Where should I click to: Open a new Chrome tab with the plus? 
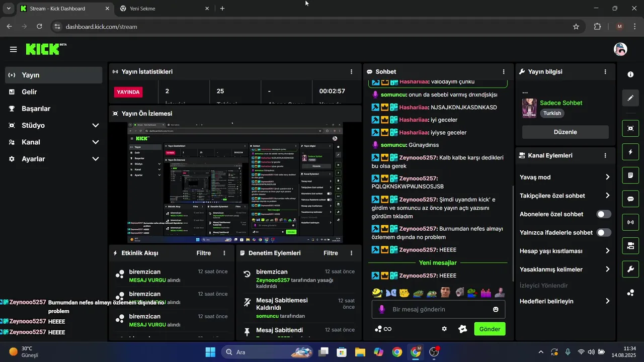(222, 9)
